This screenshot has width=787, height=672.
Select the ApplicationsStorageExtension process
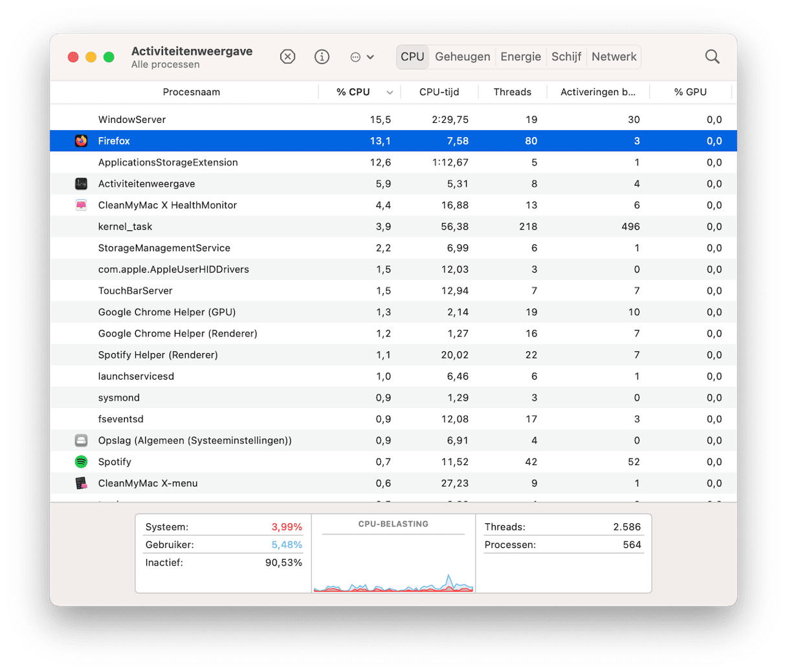(393, 162)
